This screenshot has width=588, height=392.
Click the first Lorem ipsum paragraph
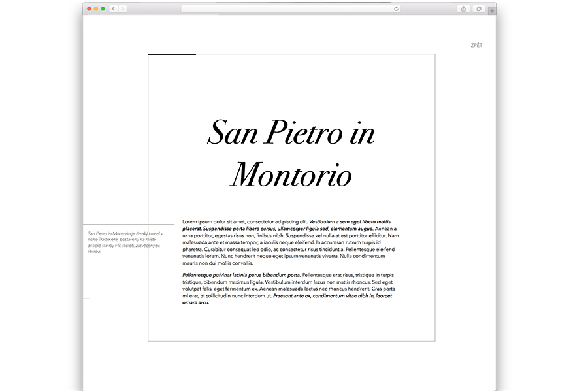point(290,243)
